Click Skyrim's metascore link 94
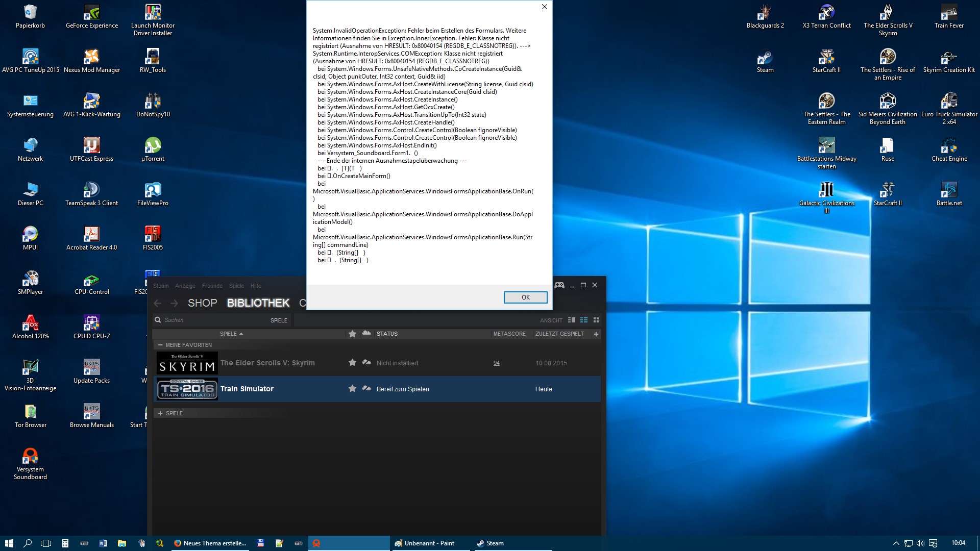This screenshot has width=980, height=551. click(x=496, y=363)
